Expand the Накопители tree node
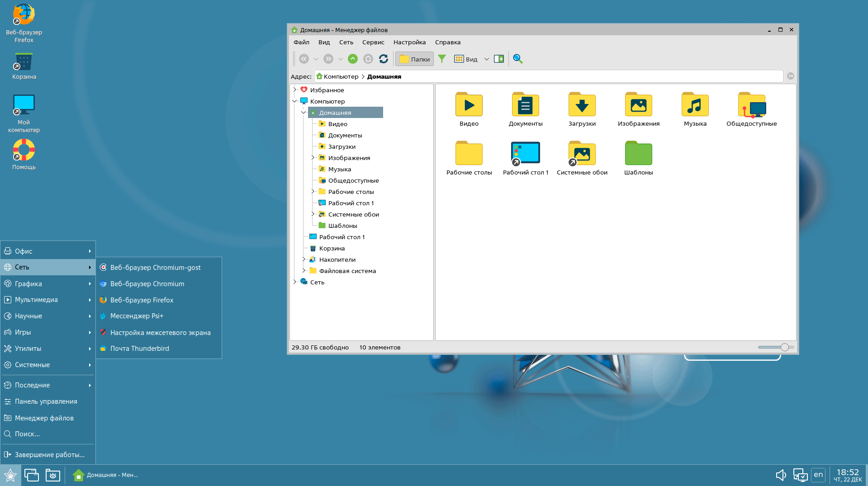Image resolution: width=868 pixels, height=486 pixels. (x=304, y=259)
